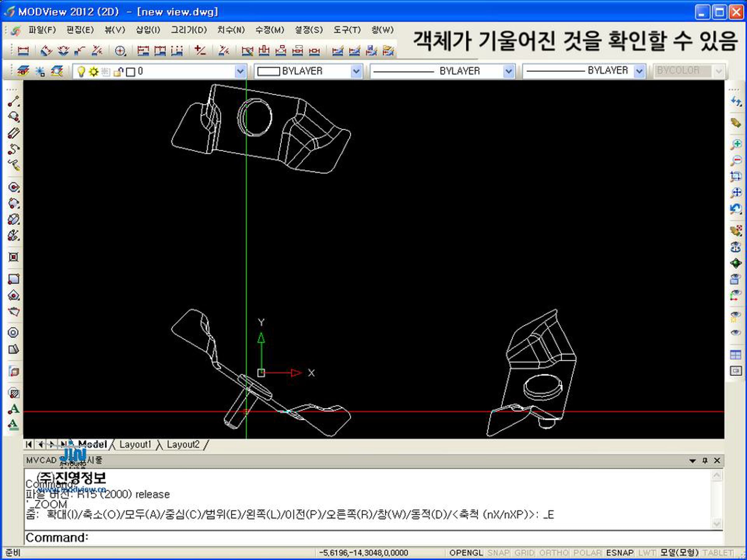The height and width of the screenshot is (560, 747).
Task: Toggle GRID display in status bar
Action: tap(524, 553)
